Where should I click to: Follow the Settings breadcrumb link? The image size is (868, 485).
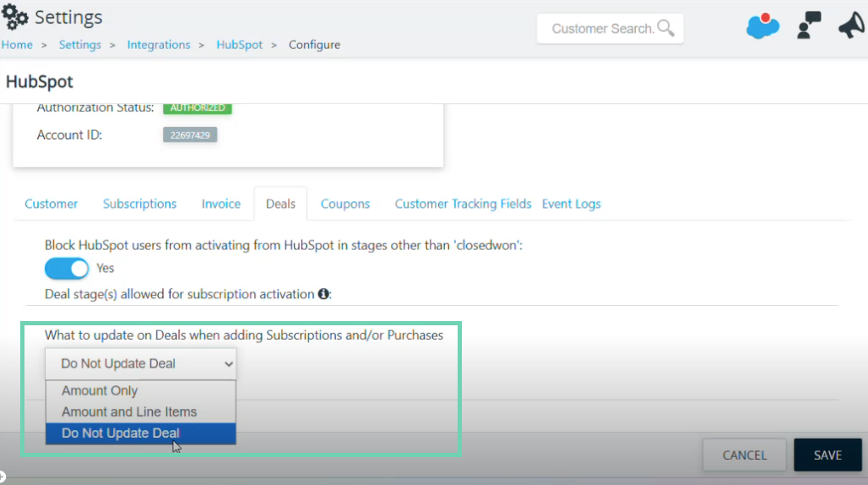pyautogui.click(x=80, y=45)
